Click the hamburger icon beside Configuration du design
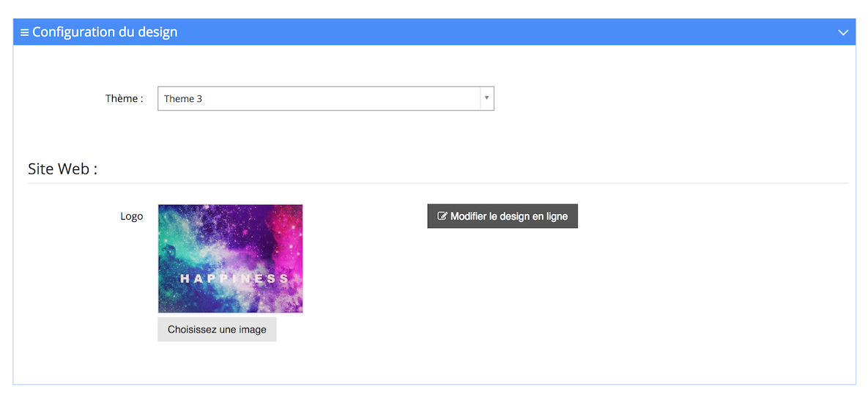 point(24,32)
